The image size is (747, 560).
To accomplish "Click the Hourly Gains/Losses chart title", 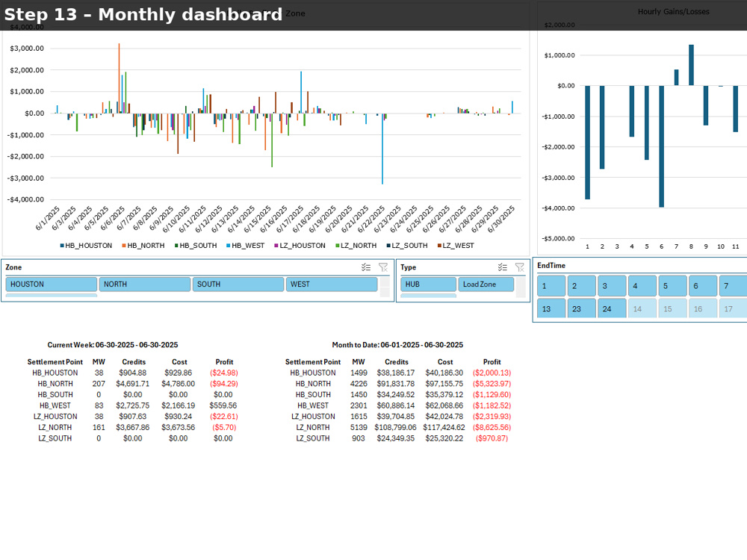I will (674, 12).
